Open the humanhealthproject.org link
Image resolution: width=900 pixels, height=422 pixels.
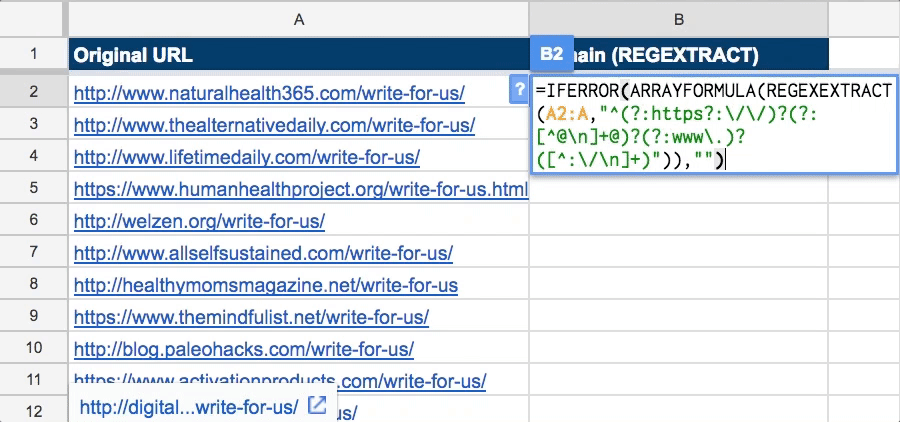(x=300, y=189)
